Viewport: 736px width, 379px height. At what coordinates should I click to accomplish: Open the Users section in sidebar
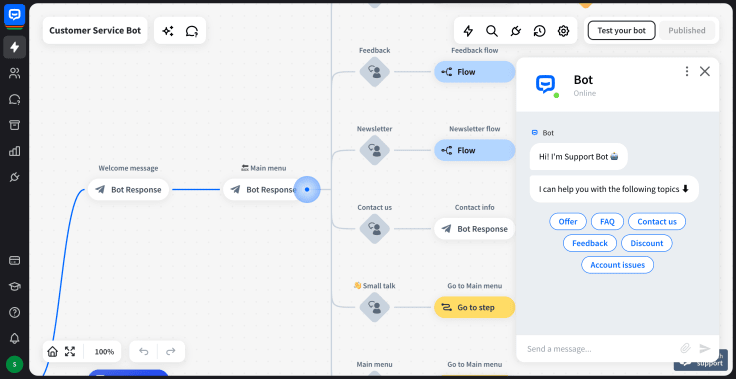click(x=15, y=73)
